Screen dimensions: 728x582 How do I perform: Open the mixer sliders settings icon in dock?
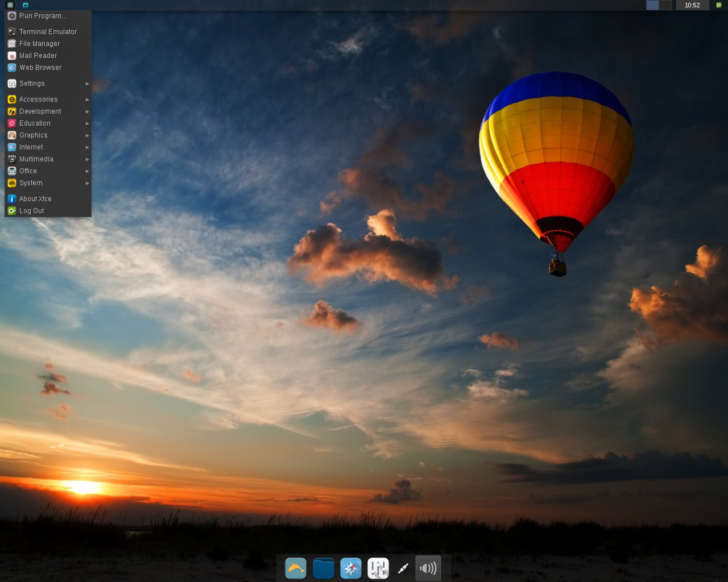coord(378,568)
